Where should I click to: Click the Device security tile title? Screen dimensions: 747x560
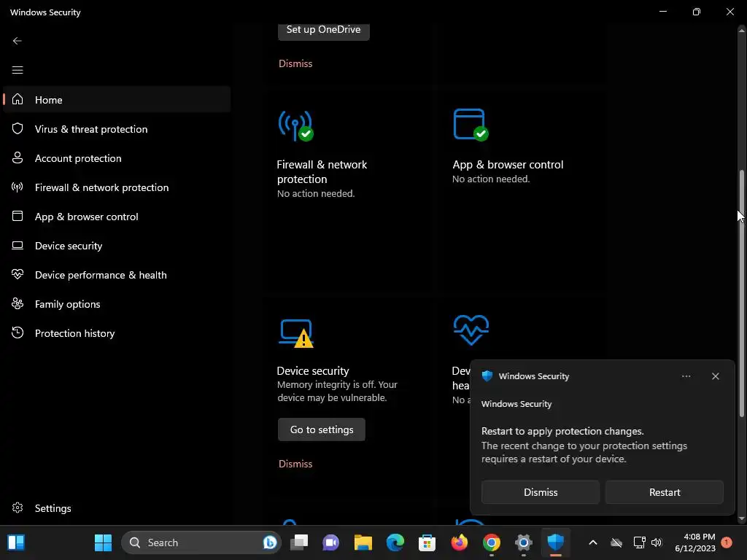pyautogui.click(x=313, y=371)
